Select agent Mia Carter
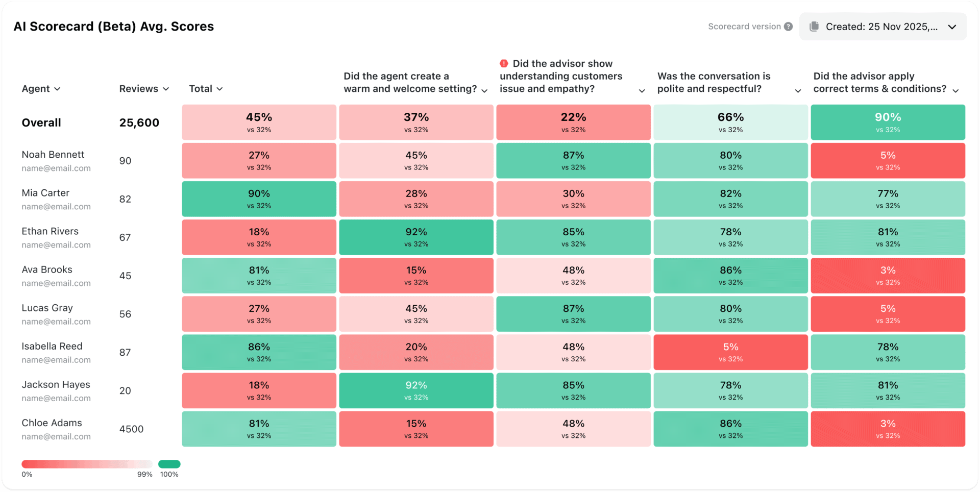This screenshot has width=980, height=492. pyautogui.click(x=45, y=193)
